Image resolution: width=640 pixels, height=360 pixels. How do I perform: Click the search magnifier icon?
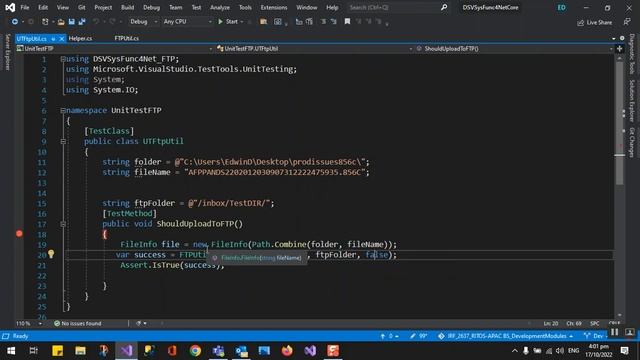[x=444, y=7]
